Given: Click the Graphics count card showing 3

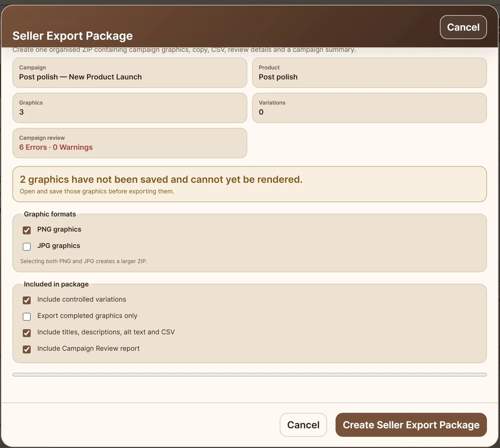Looking at the screenshot, I should [x=130, y=108].
